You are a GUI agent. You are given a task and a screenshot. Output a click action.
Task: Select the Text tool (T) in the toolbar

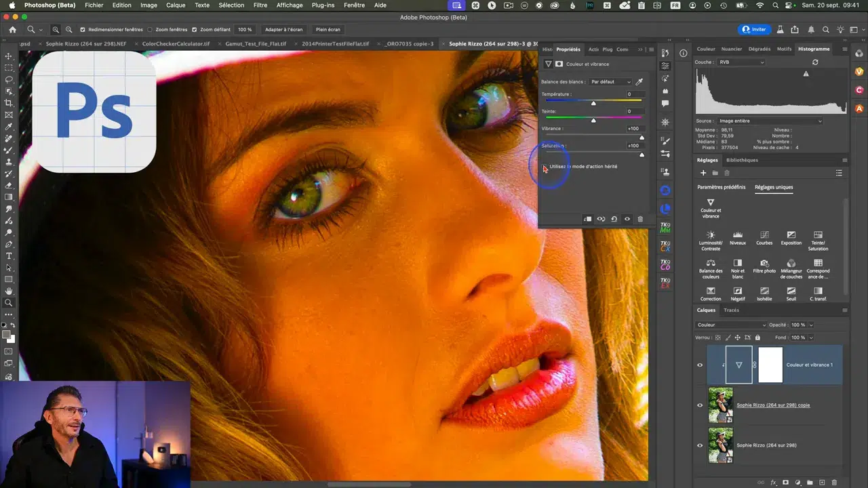pos(9,256)
